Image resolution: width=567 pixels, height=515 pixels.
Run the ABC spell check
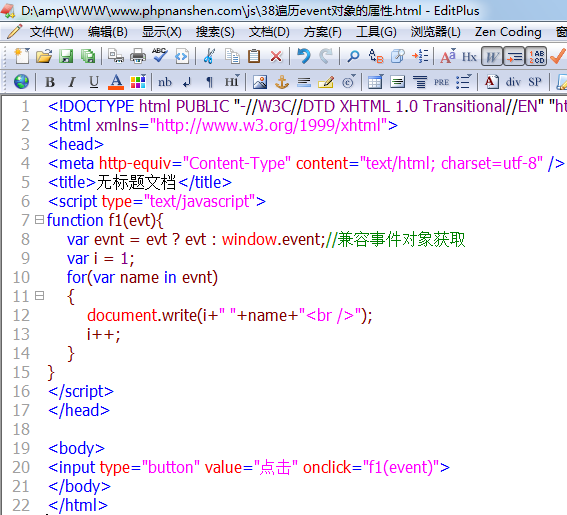[x=159, y=56]
